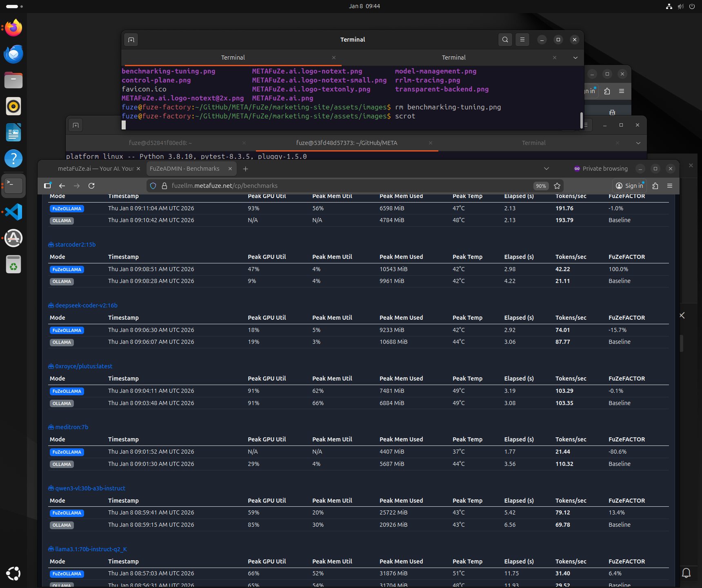Select the OLLAMA baseline badge for meditron:7b
Image resolution: width=702 pixels, height=588 pixels.
tap(62, 464)
